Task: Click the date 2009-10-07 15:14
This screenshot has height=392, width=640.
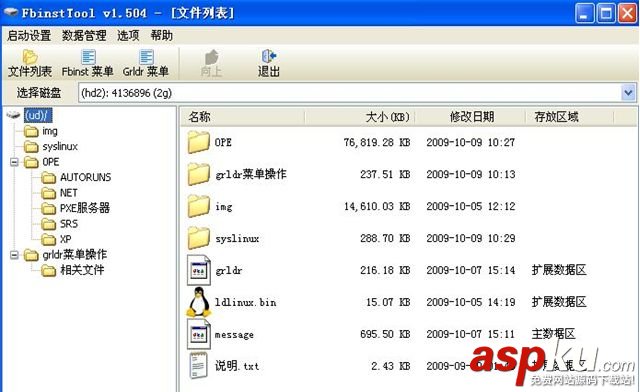Action: click(471, 270)
